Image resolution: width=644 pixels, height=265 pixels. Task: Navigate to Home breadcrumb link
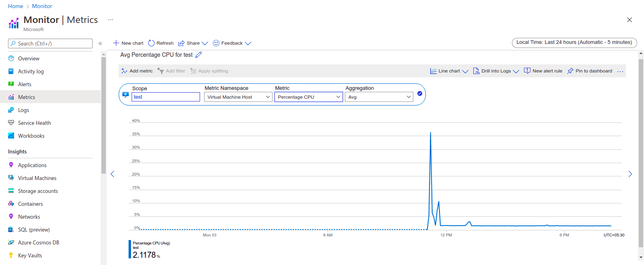coord(16,6)
